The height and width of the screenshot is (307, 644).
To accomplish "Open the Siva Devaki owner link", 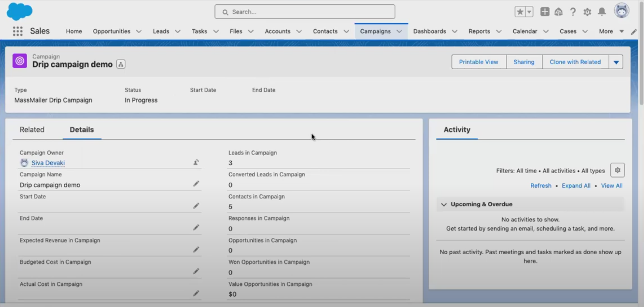I will pyautogui.click(x=48, y=163).
